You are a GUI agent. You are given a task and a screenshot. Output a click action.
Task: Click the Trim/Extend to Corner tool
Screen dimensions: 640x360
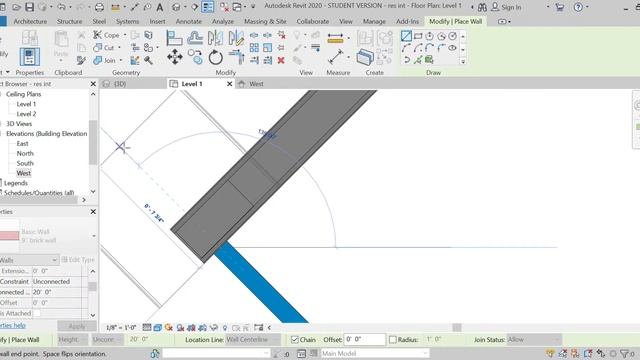[236, 57]
